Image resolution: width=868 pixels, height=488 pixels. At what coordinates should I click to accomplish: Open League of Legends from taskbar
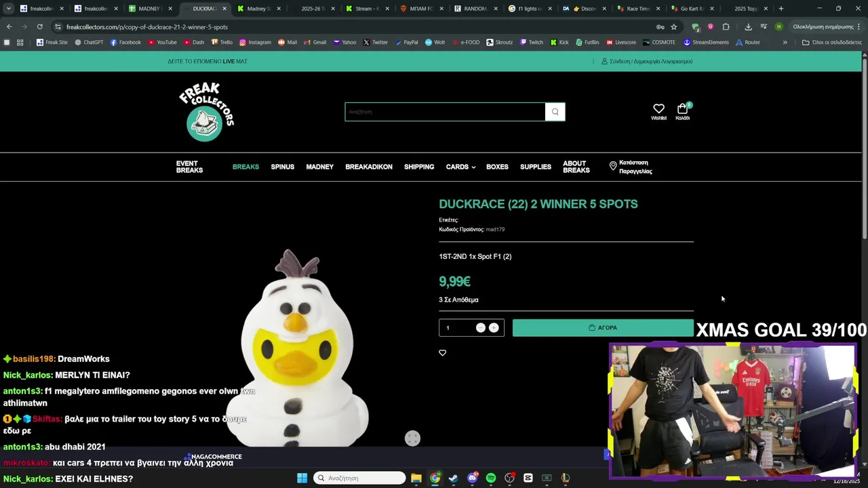tap(565, 478)
